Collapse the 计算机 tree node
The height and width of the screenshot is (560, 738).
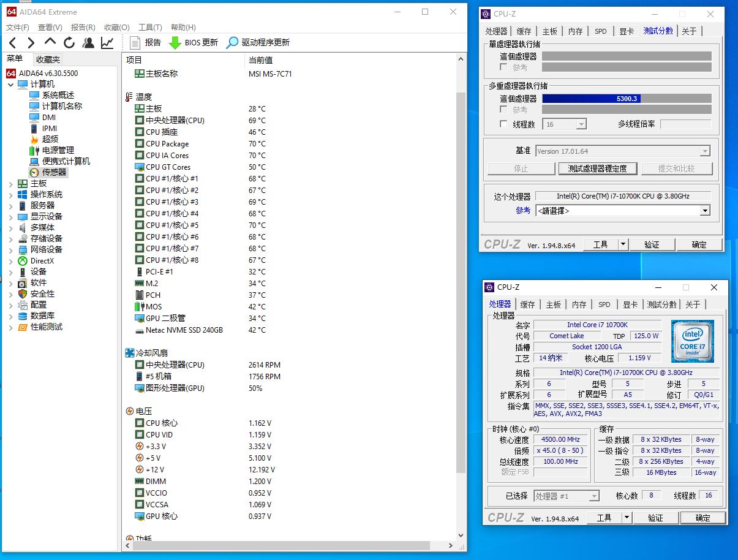[10, 84]
